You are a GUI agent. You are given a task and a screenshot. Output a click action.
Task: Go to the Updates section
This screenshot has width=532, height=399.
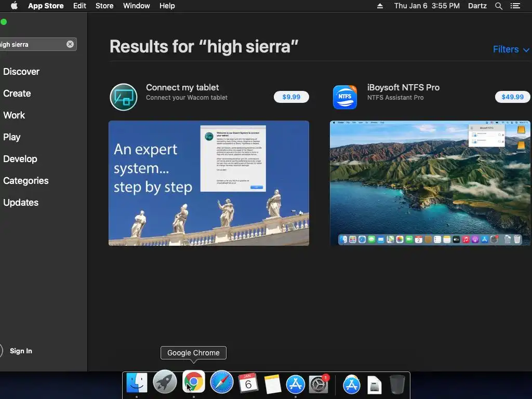click(21, 203)
